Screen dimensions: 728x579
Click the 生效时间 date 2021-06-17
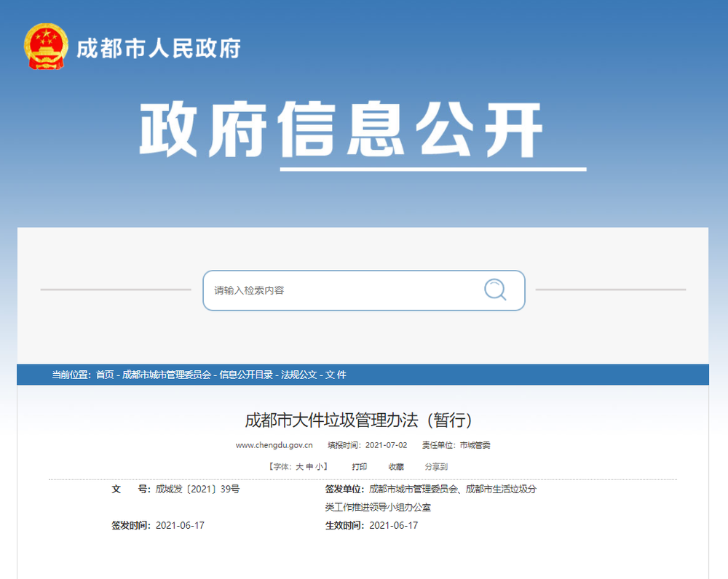click(x=394, y=525)
